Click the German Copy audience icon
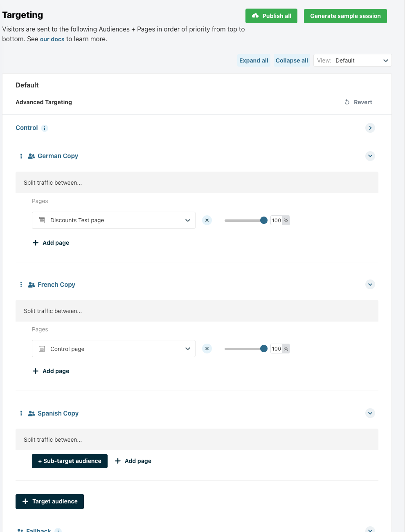405x532 pixels. 32,156
